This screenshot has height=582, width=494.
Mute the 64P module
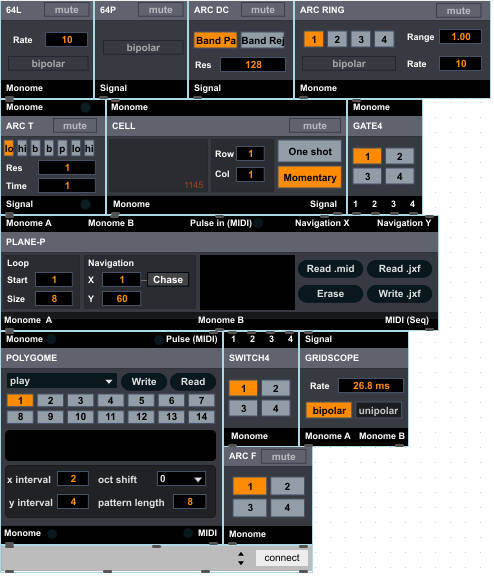pyautogui.click(x=161, y=10)
